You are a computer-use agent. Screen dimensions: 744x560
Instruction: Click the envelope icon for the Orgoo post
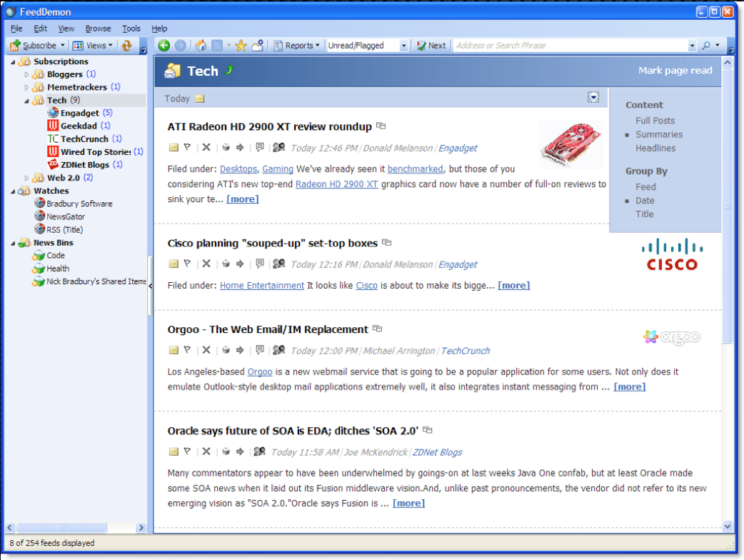(x=174, y=350)
